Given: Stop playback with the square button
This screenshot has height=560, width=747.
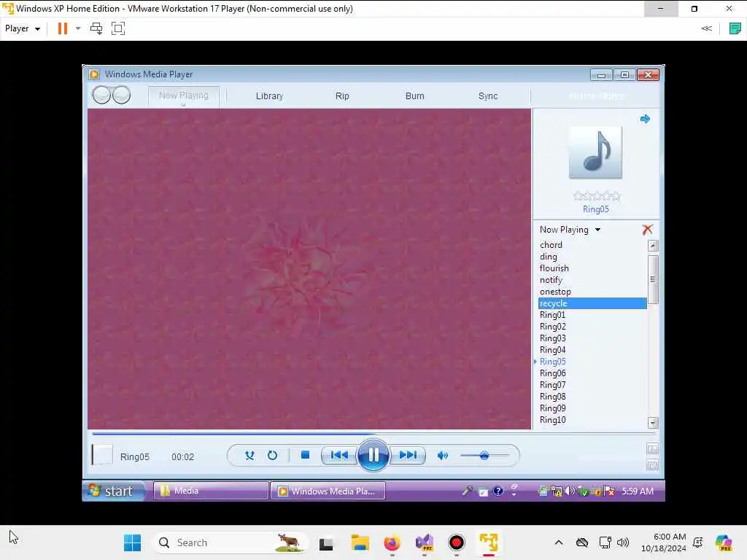Looking at the screenshot, I should coord(306,455).
